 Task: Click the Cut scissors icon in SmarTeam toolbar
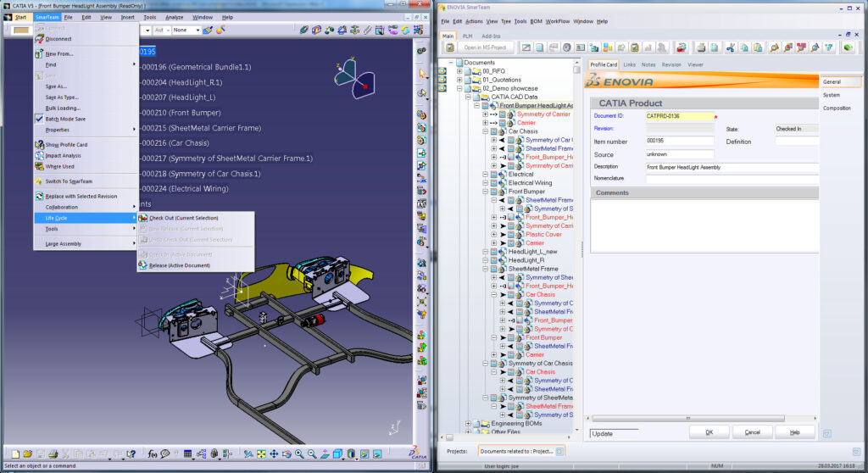[731, 47]
